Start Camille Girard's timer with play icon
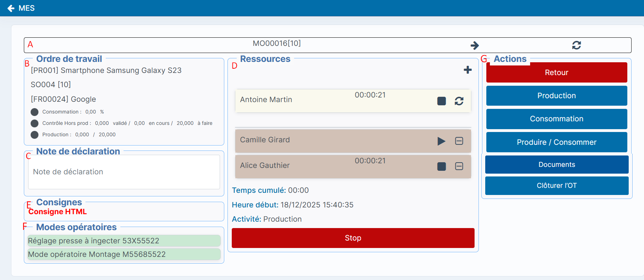The width and height of the screenshot is (644, 280). (441, 141)
